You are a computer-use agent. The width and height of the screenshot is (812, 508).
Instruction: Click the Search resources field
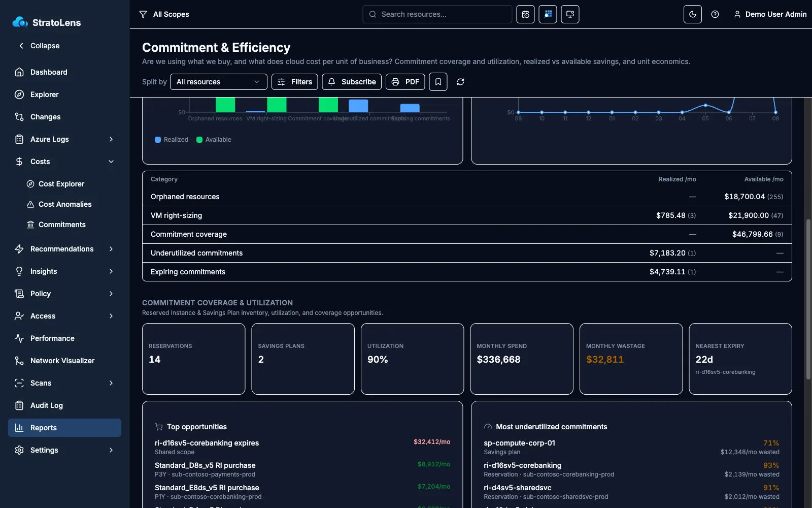(x=437, y=14)
